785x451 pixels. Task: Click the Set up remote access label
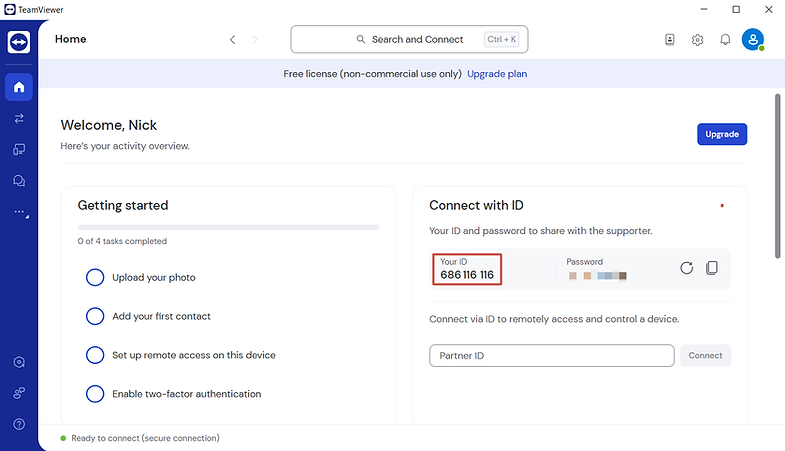(x=194, y=355)
